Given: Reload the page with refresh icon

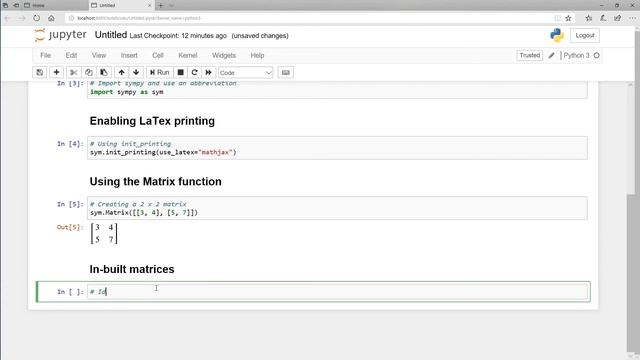Looking at the screenshot, I should point(37,18).
